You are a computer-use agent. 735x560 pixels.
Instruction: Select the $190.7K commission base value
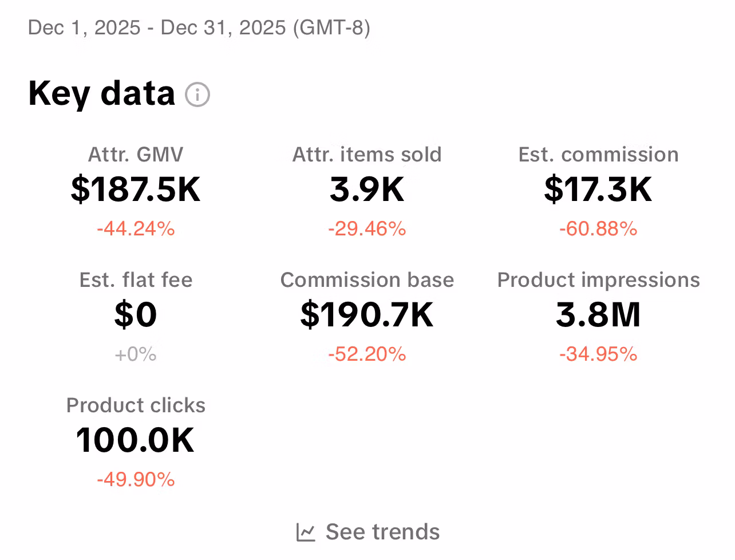pyautogui.click(x=367, y=315)
